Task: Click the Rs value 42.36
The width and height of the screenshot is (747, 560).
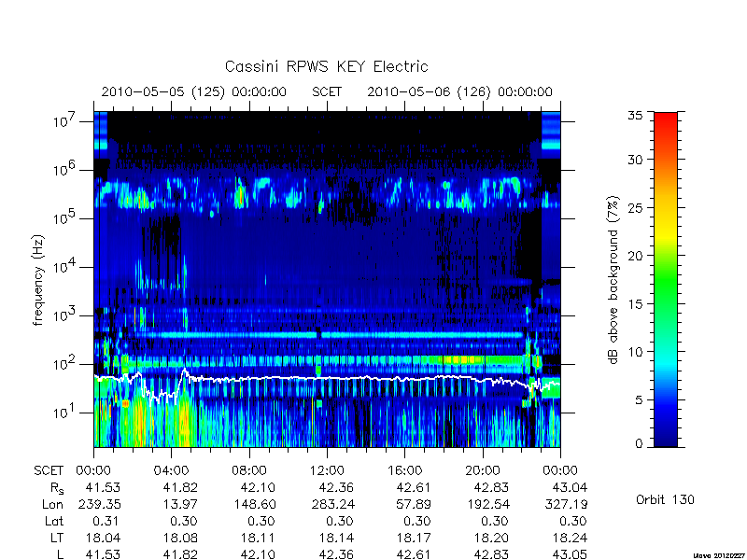Action: 336,488
